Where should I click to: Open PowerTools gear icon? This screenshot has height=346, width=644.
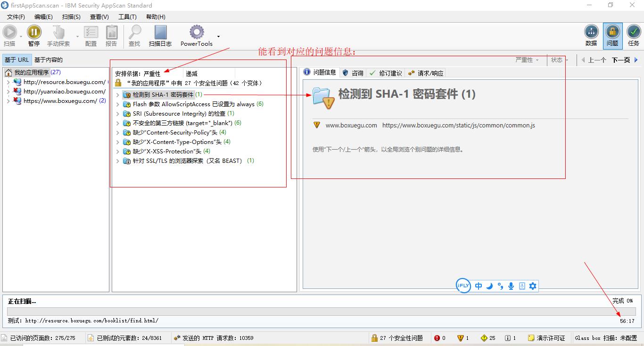(197, 32)
